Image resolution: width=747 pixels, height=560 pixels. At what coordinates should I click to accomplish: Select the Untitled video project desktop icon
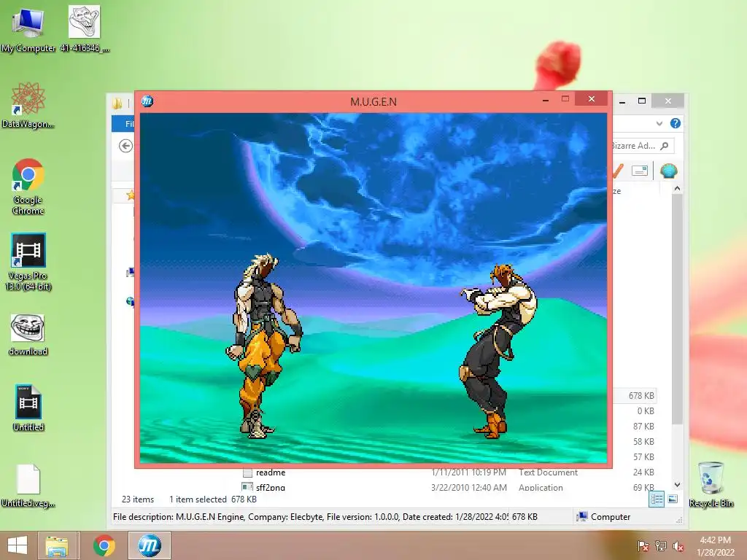click(x=28, y=408)
